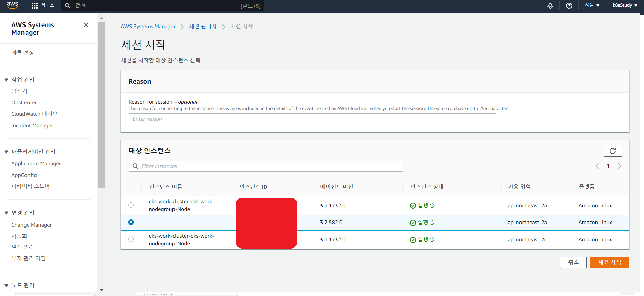Select the eks node in ap-northeast-2c

131,239
